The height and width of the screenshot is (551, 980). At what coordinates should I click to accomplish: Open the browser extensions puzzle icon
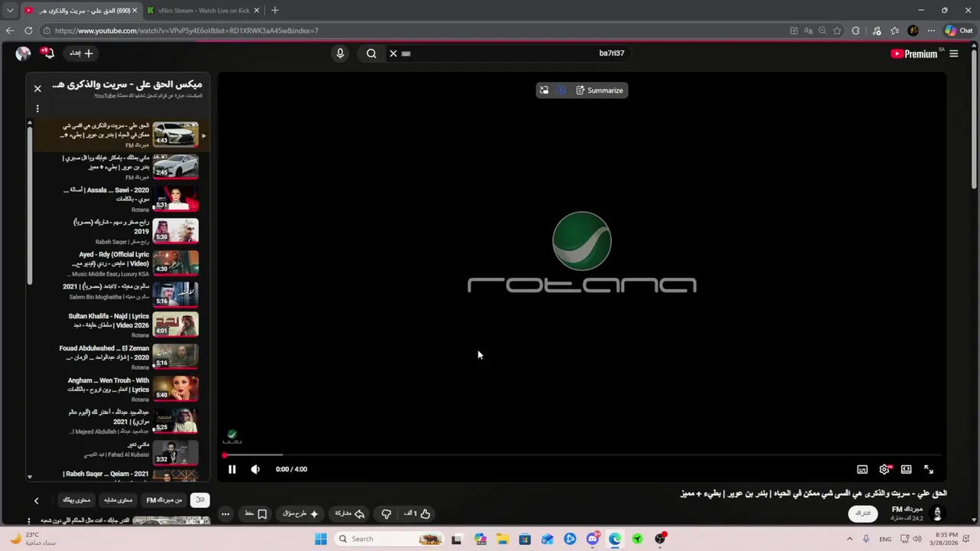(856, 31)
